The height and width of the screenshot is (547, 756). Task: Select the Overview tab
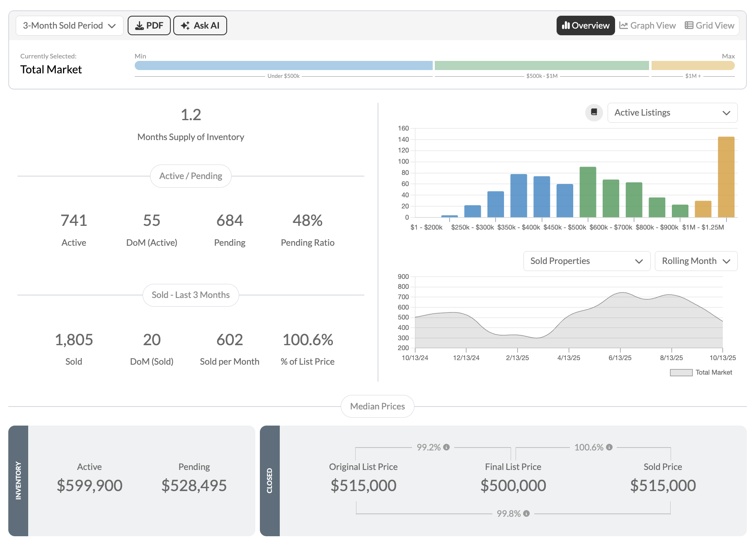[x=585, y=26]
